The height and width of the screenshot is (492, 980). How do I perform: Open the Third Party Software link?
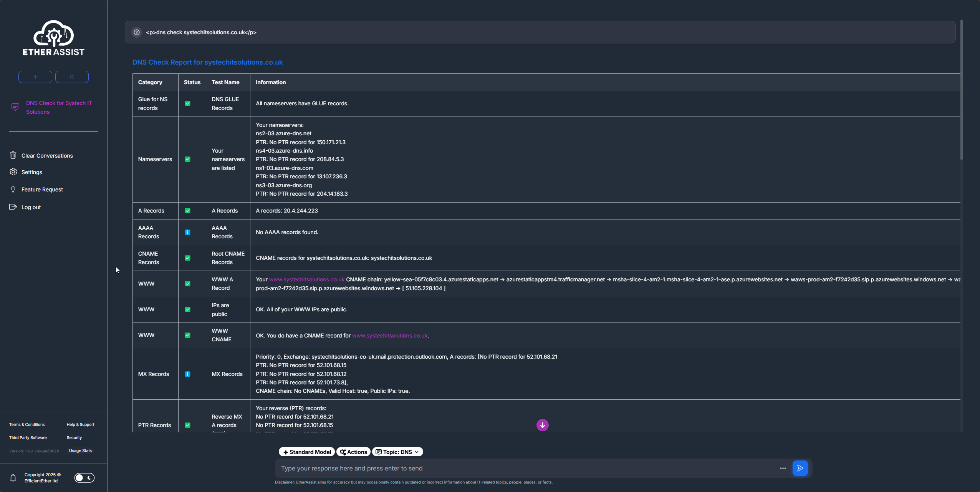point(28,437)
